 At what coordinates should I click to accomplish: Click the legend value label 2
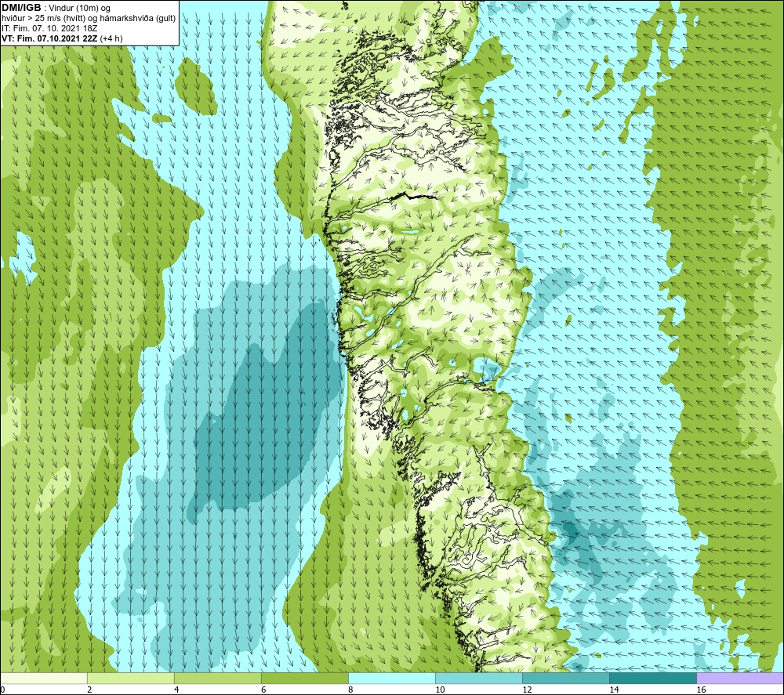[89, 690]
